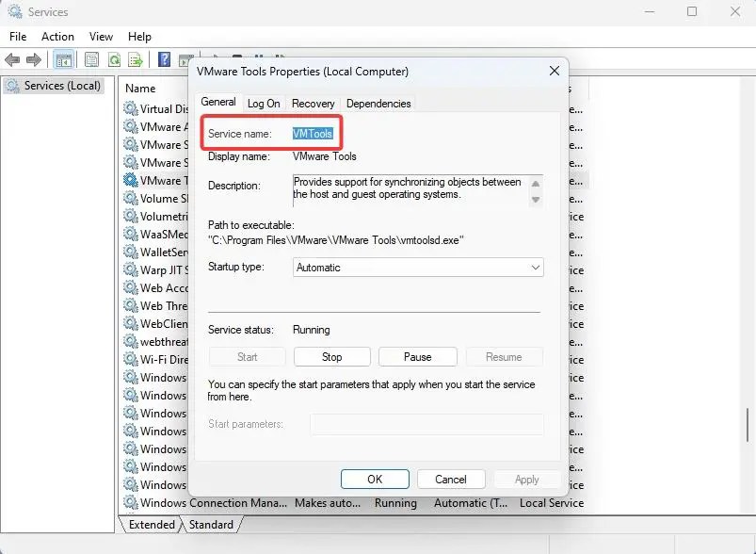Viewport: 756px width, 554px height.
Task: Cancel the VMware Tools Properties dialog
Action: pos(451,480)
